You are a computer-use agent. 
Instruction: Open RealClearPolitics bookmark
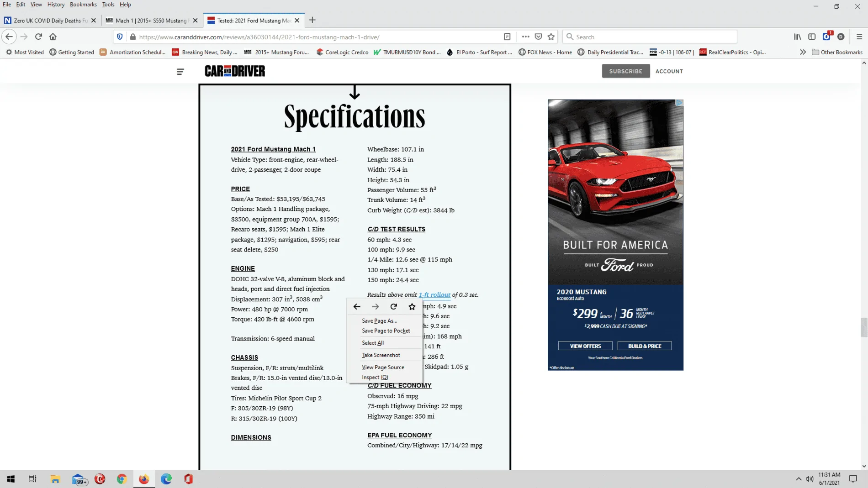(x=732, y=52)
